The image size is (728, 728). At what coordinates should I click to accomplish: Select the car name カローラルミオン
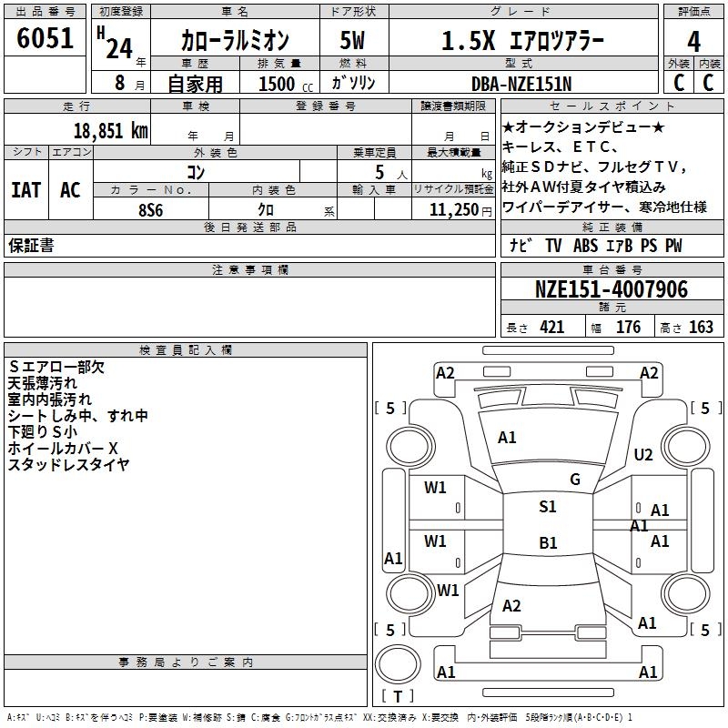click(235, 42)
